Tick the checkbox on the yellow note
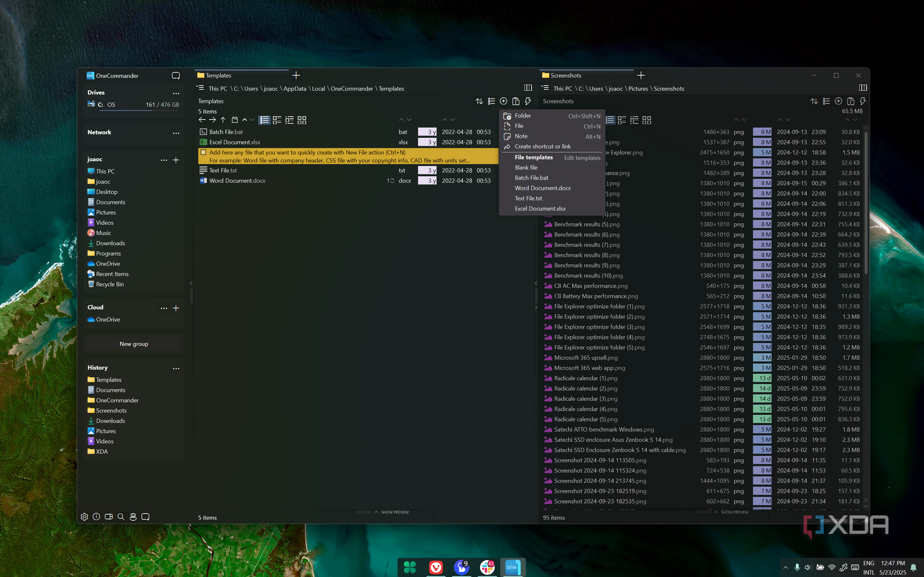This screenshot has height=577, width=924. click(x=204, y=152)
